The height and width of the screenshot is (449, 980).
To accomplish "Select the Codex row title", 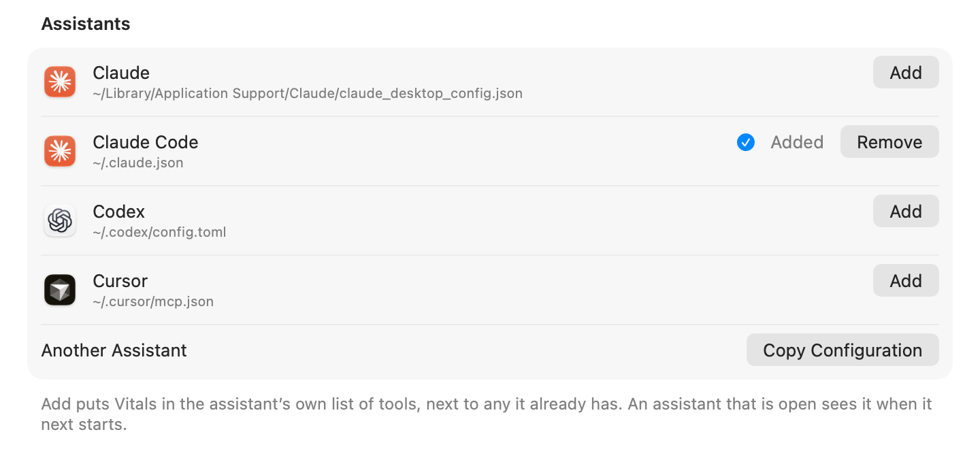I will (x=119, y=212).
